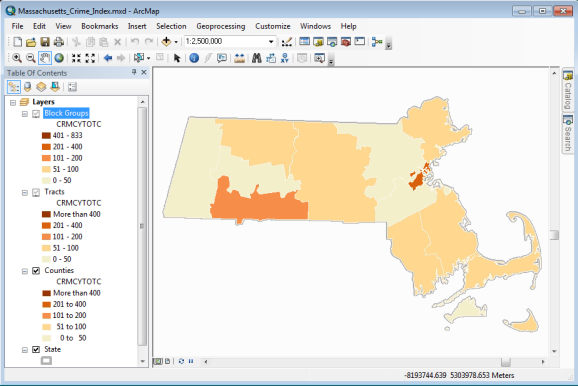578x386 pixels.
Task: Click the Full Extent globe icon
Action: click(x=59, y=58)
